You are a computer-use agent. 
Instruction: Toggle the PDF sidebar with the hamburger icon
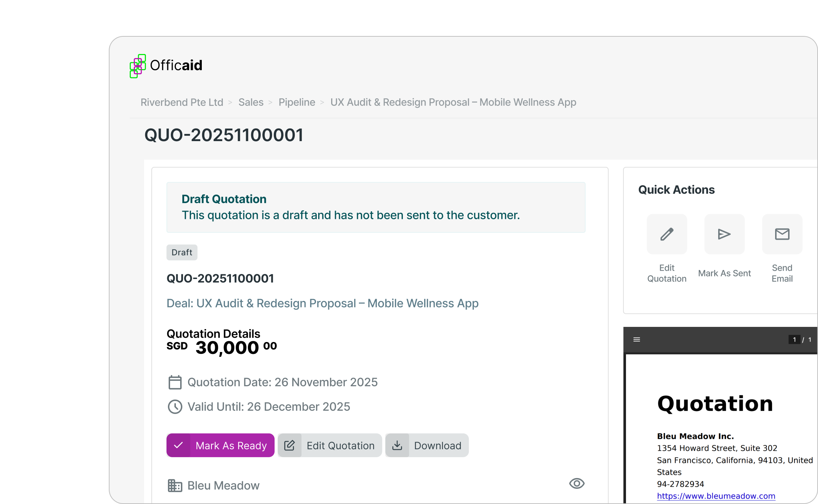636,339
